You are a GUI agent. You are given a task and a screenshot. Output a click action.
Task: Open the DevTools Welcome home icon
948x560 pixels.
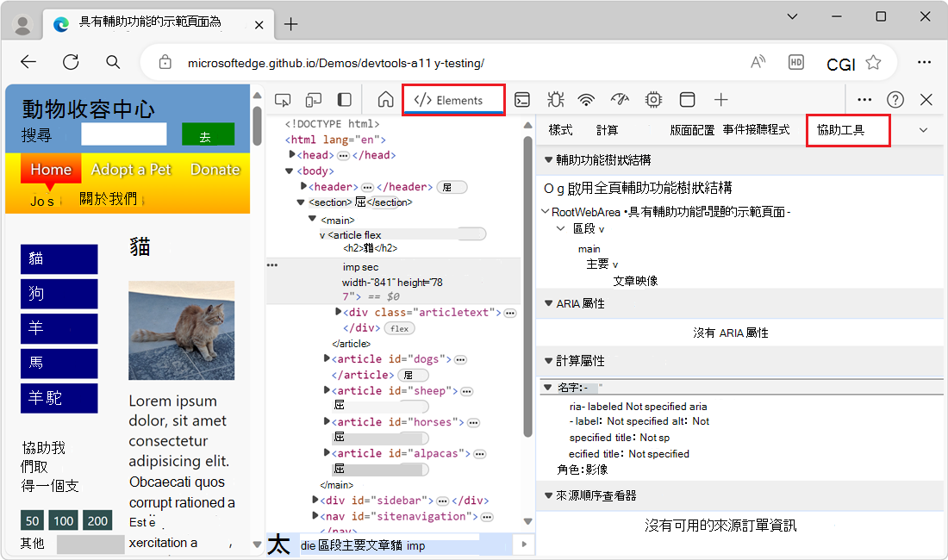pyautogui.click(x=385, y=100)
